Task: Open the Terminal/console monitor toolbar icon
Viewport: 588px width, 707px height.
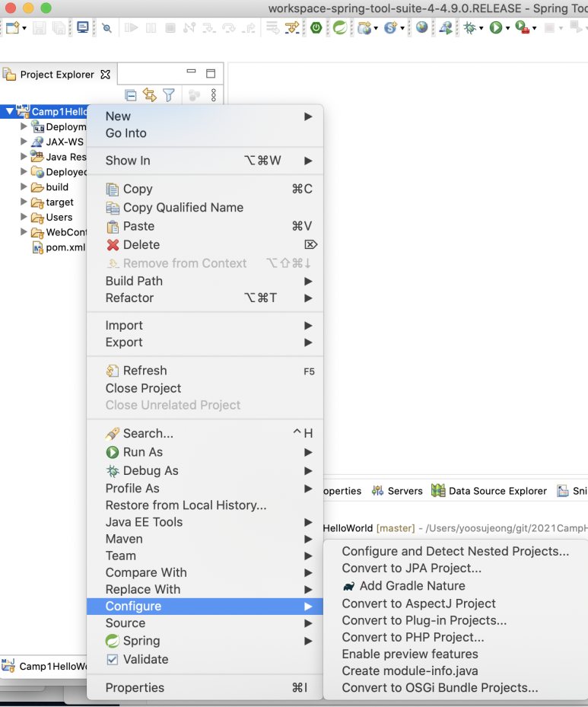Action: [83, 27]
